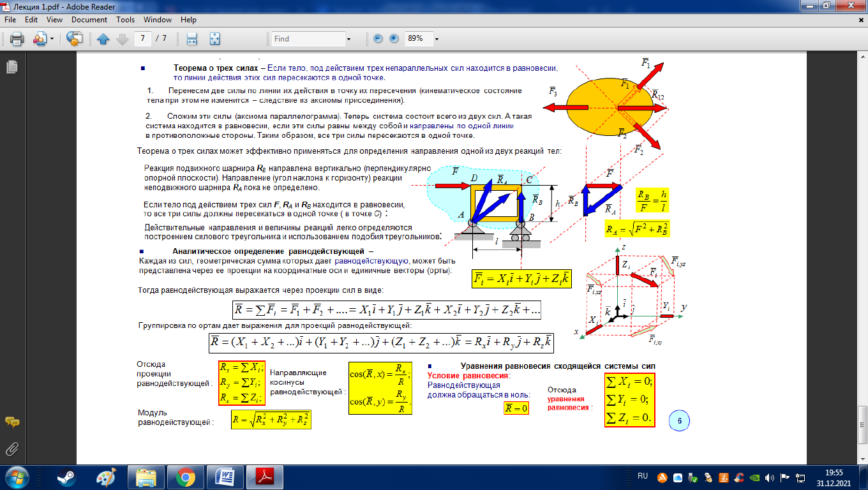Go to the previous page (blue up arrow)
The width and height of the screenshot is (868, 490).
(103, 39)
